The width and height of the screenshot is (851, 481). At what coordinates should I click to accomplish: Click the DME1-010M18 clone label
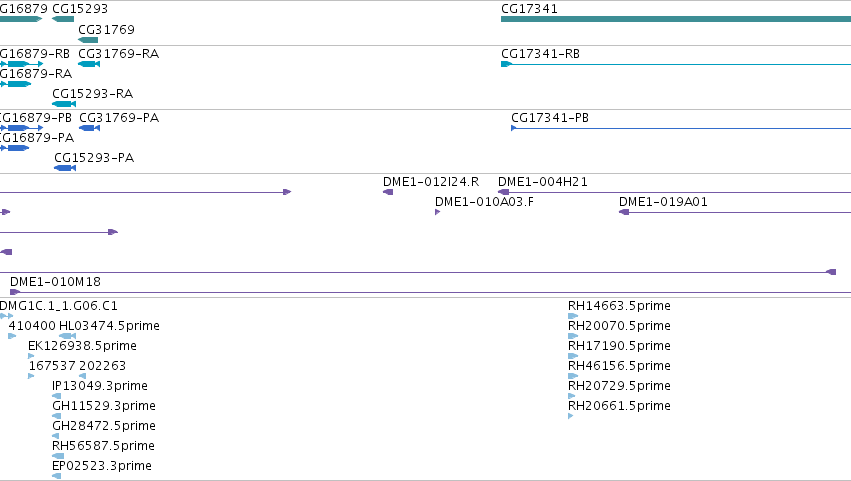pyautogui.click(x=55, y=282)
